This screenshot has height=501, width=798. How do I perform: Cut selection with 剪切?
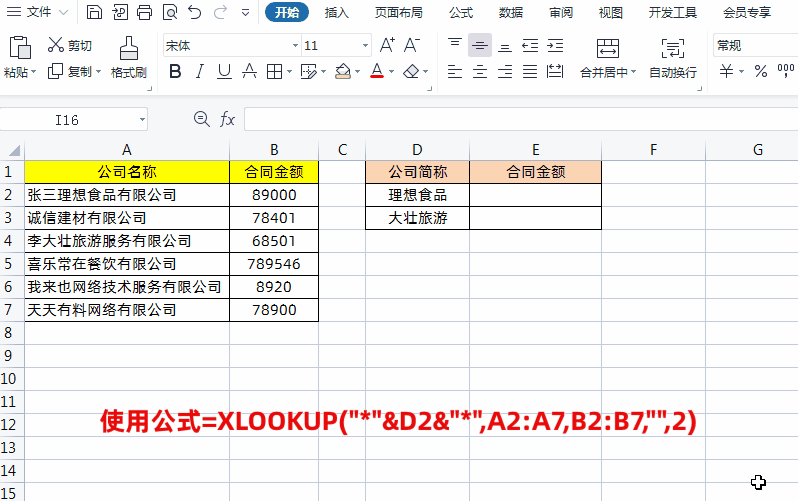70,45
